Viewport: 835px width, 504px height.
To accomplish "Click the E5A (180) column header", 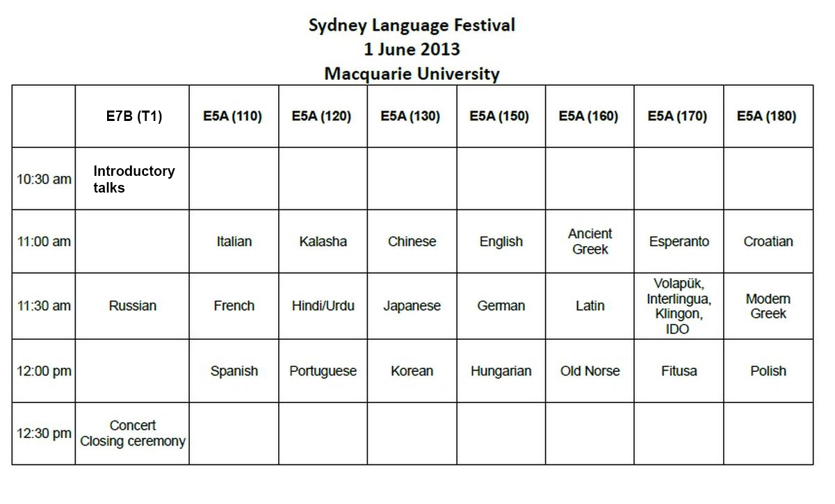I will 768,116.
